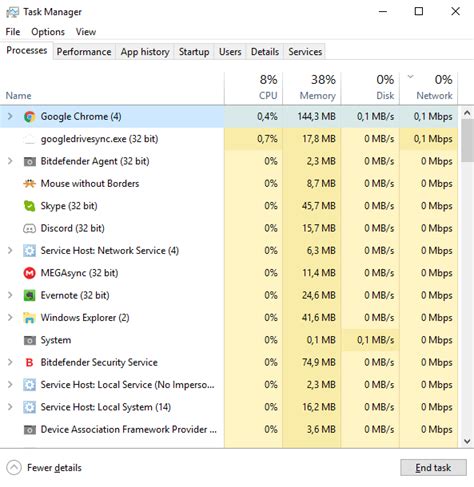Image resolution: width=474 pixels, height=487 pixels.
Task: Expand the Windows Explorer process group
Action: pos(10,317)
